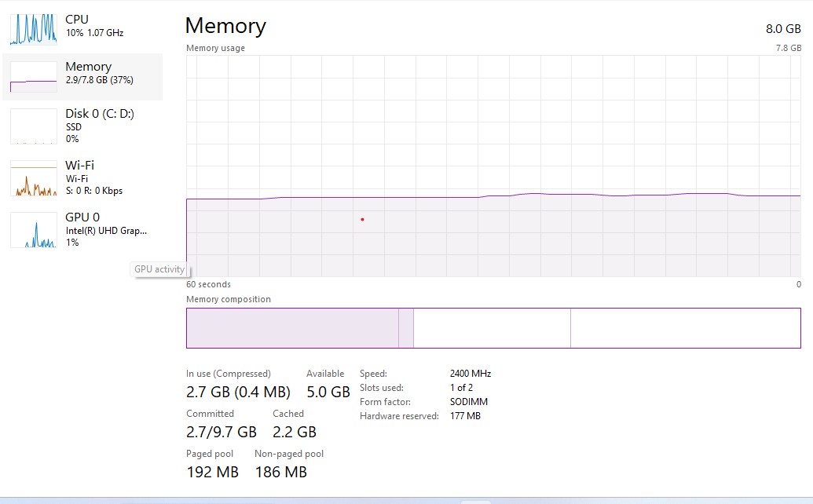The image size is (813, 504).
Task: Click the Committed 2.7/9.7 GB value
Action: [222, 432]
